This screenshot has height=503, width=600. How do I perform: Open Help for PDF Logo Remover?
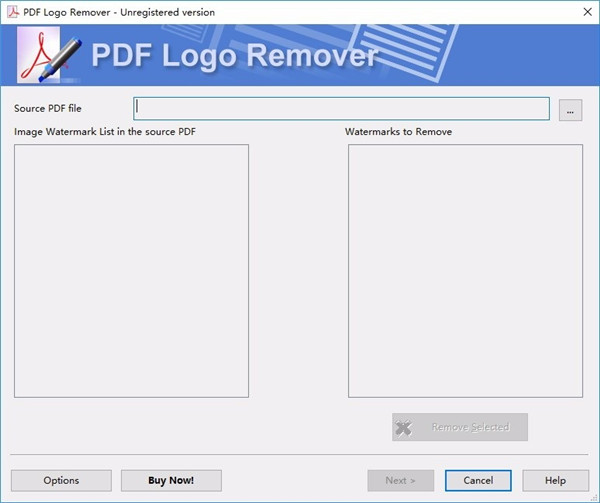(555, 480)
